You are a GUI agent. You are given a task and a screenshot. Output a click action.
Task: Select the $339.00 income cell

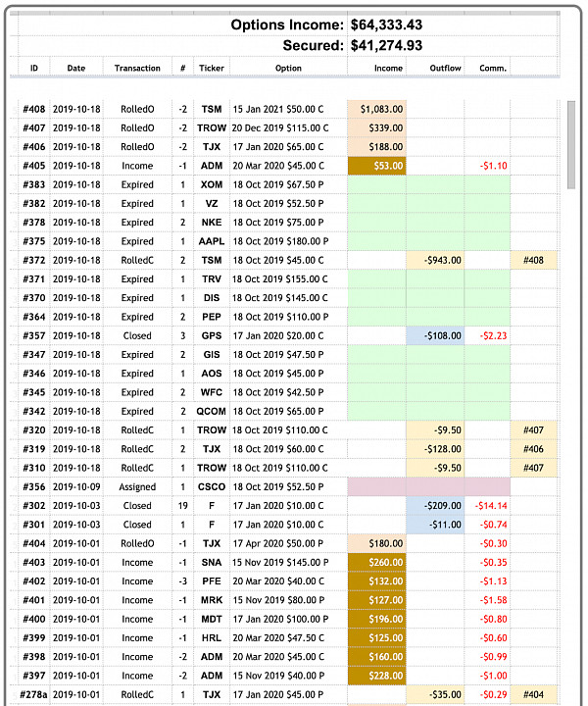tap(377, 128)
